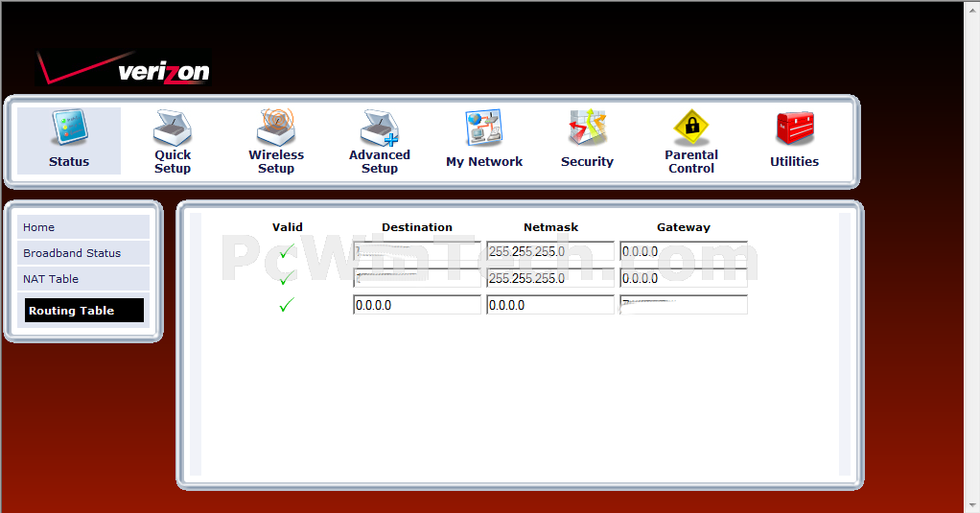This screenshot has width=980, height=513.
Task: Click the Quick Setup router icon
Action: pyautogui.click(x=173, y=128)
